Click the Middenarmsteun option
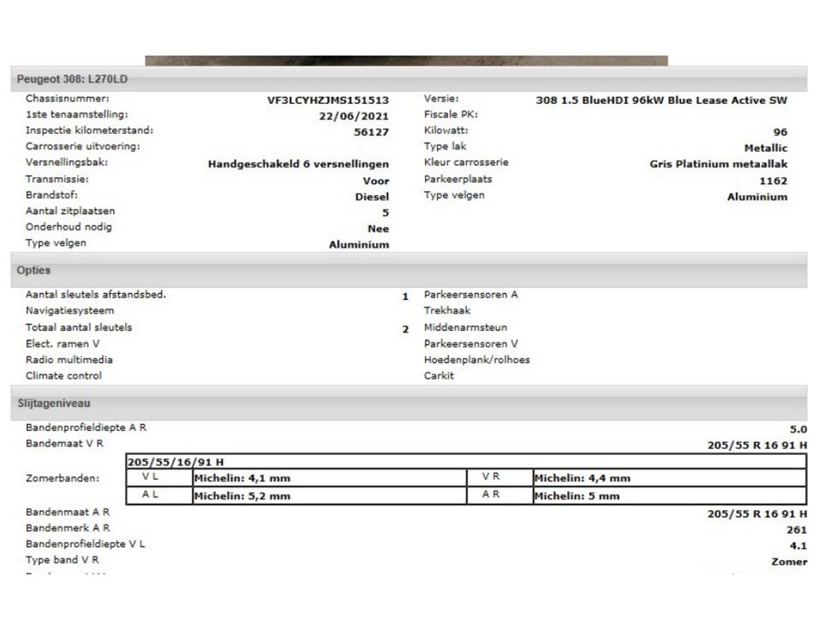This screenshot has width=840, height=630. pos(465,327)
